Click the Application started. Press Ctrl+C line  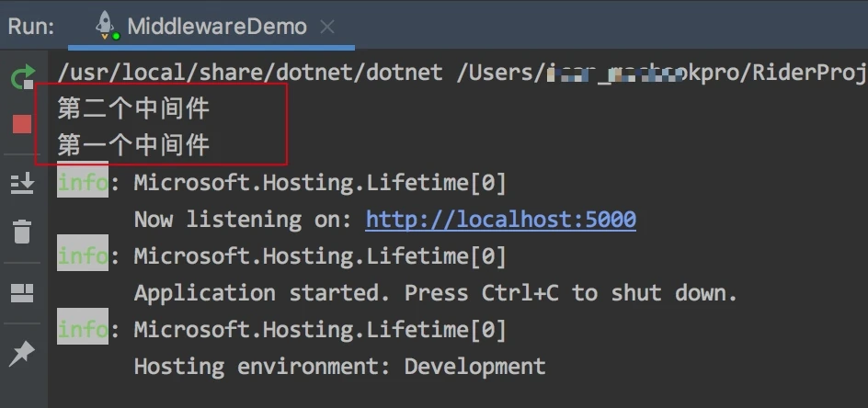click(436, 293)
